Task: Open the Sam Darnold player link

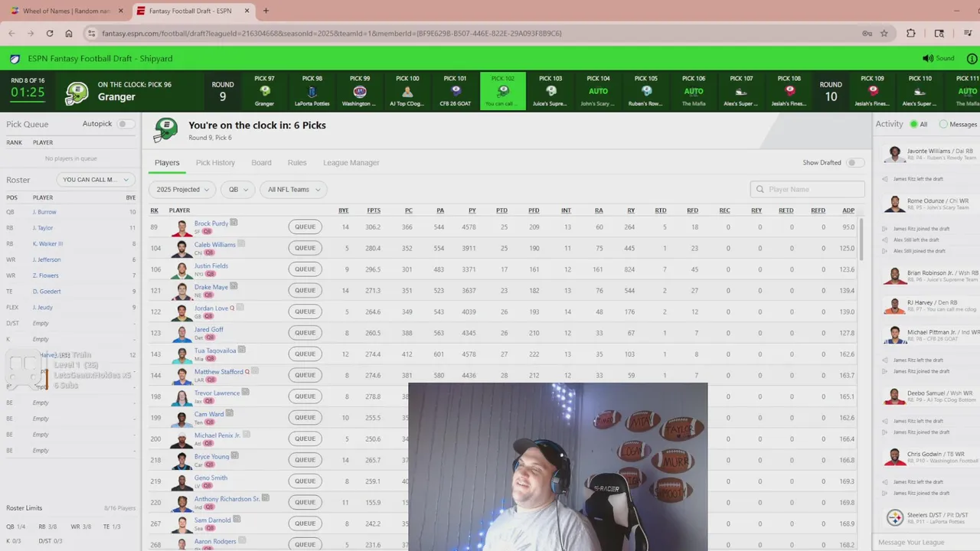Action: [x=213, y=520]
